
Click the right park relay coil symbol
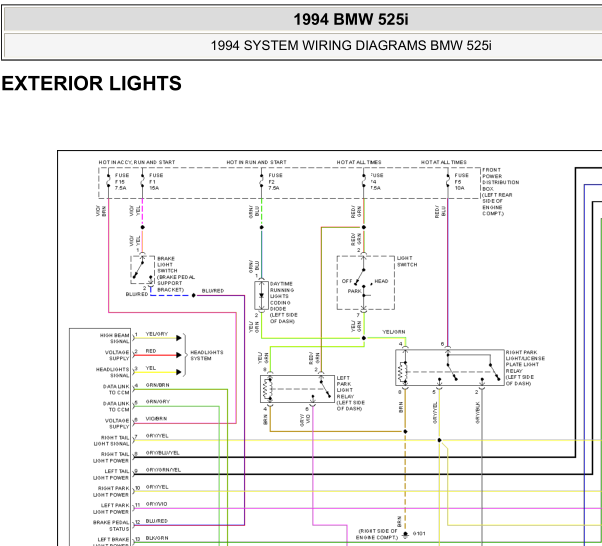click(x=402, y=372)
